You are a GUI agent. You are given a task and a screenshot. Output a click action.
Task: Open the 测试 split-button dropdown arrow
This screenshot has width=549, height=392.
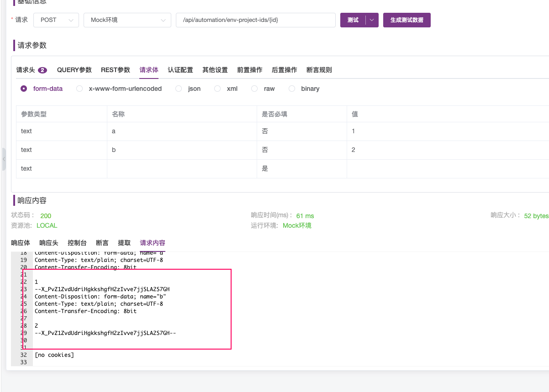coord(372,20)
